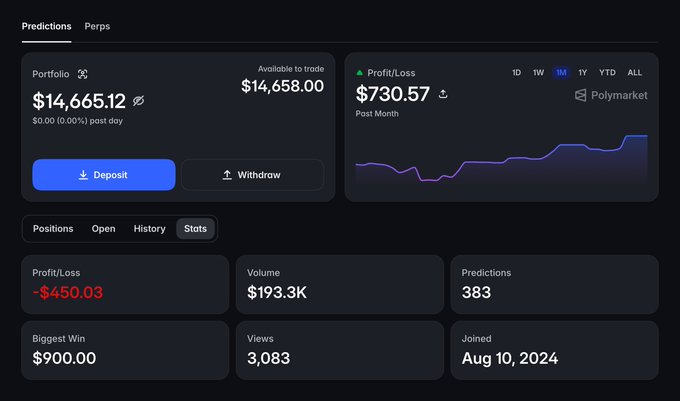Click the Withdraw button
Viewport: 680px width, 401px height.
[x=252, y=175]
